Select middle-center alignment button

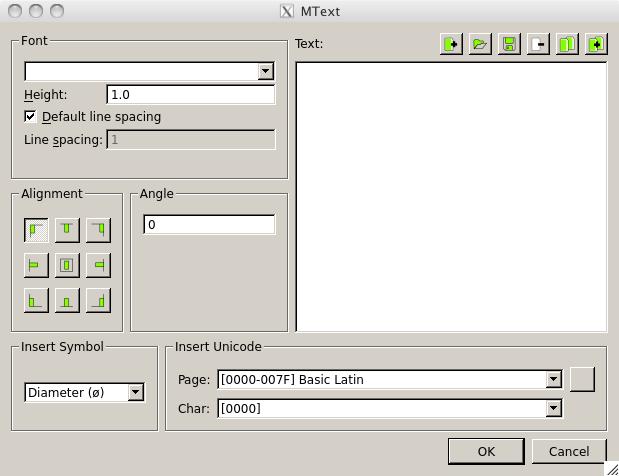(67, 265)
